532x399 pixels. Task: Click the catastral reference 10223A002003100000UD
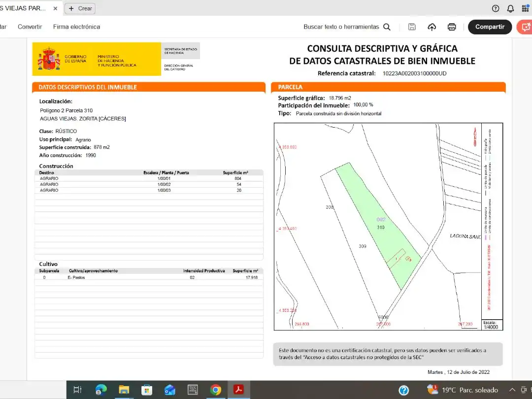tap(414, 73)
